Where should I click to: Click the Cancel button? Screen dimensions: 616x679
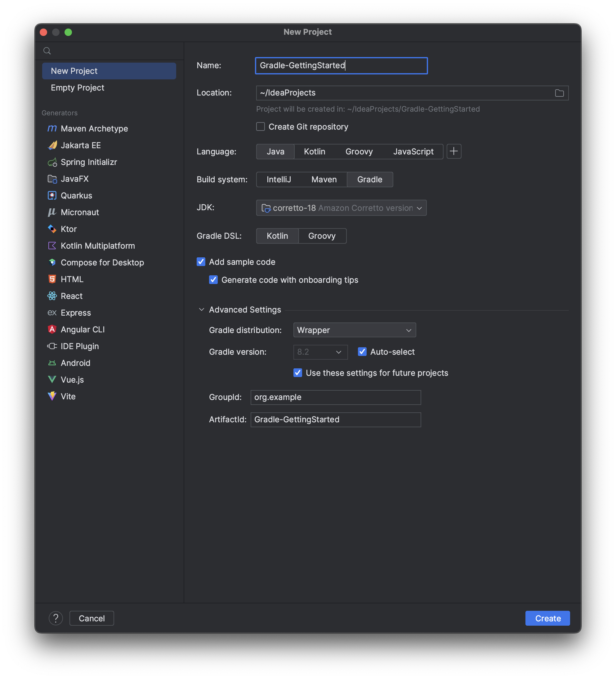[x=92, y=618]
